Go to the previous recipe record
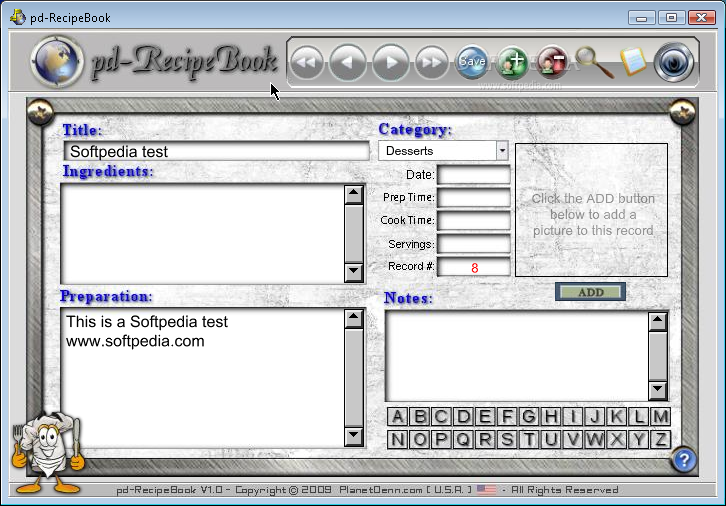 pos(348,62)
